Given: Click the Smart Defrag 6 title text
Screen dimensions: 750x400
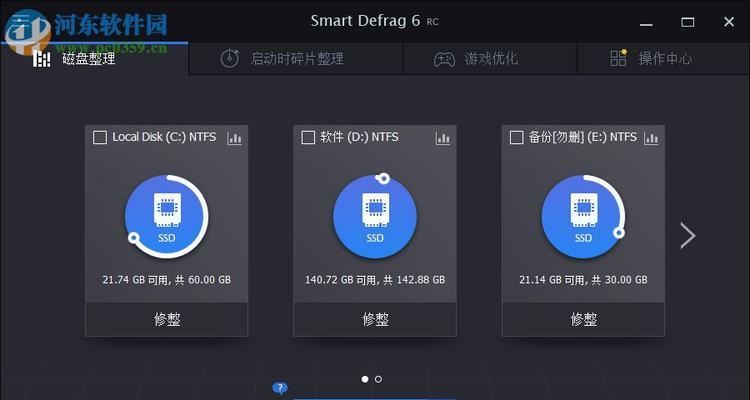Looking at the screenshot, I should (365, 21).
